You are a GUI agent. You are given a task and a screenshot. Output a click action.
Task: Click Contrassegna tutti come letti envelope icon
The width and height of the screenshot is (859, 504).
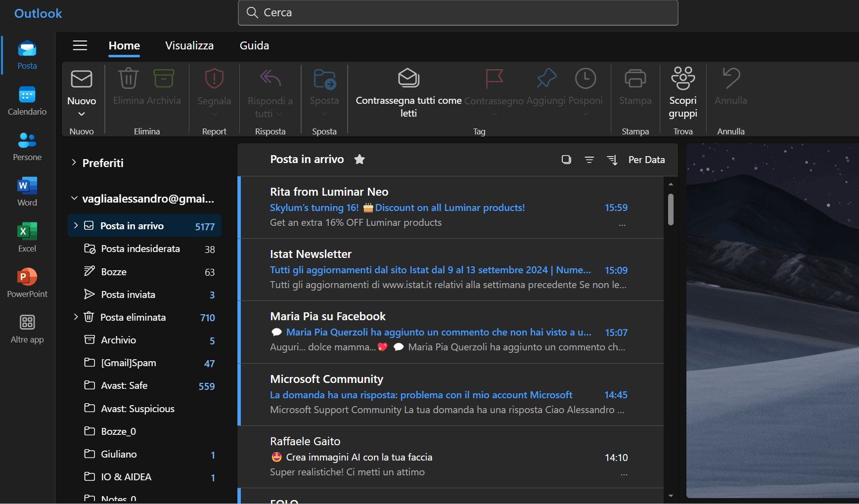point(409,78)
